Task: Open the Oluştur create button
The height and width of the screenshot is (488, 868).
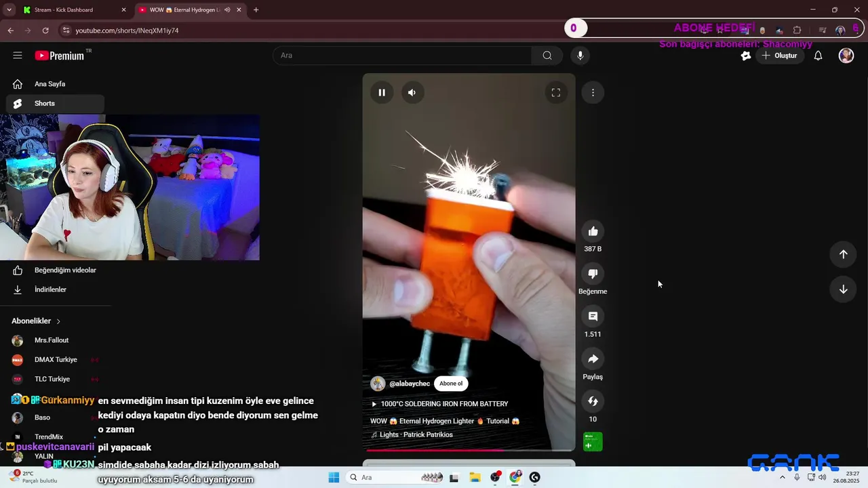Action: [x=780, y=56]
